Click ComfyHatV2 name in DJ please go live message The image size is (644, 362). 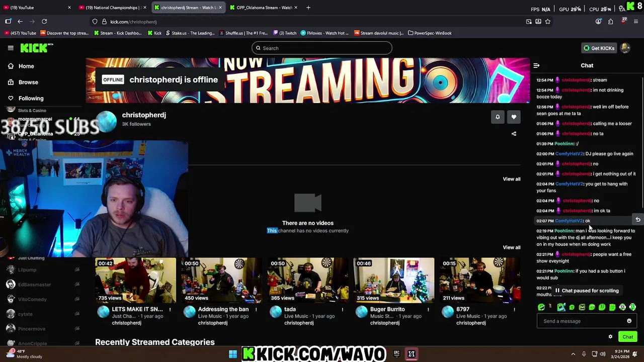[569, 154]
